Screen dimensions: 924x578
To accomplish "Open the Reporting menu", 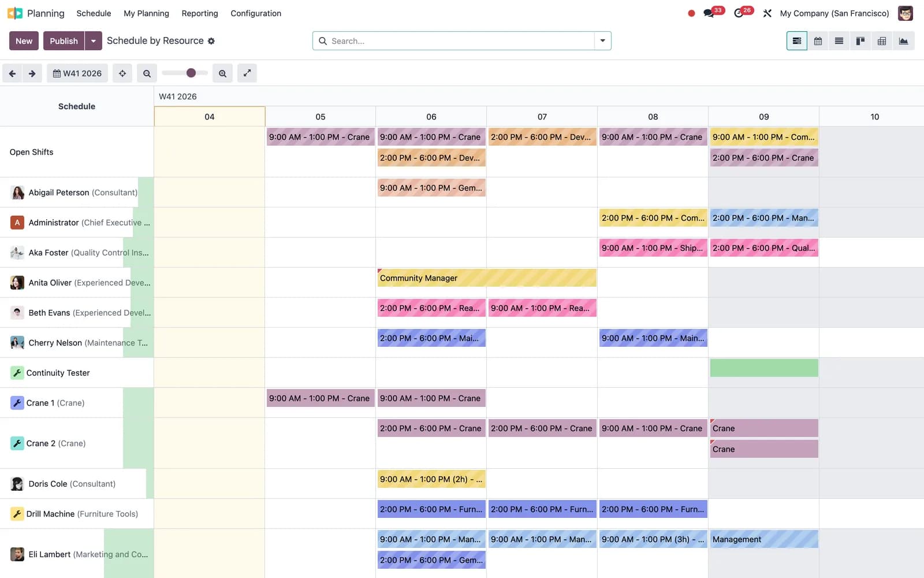I will pyautogui.click(x=200, y=13).
